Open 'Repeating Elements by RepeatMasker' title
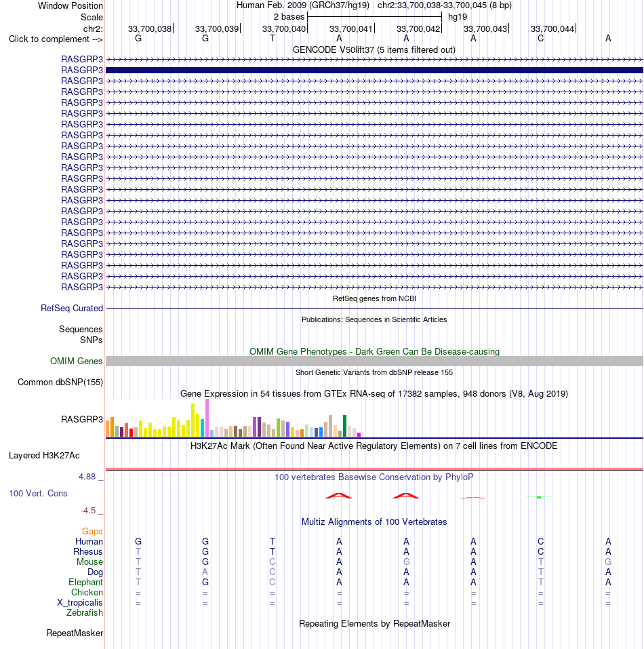The width and height of the screenshot is (644, 649). [x=374, y=623]
